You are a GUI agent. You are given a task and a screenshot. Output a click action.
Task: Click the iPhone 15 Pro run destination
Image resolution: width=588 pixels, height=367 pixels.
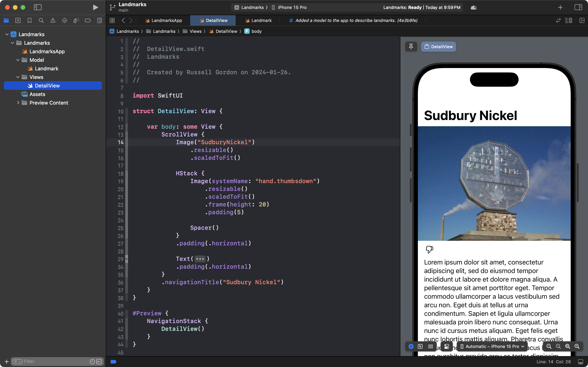291,7
